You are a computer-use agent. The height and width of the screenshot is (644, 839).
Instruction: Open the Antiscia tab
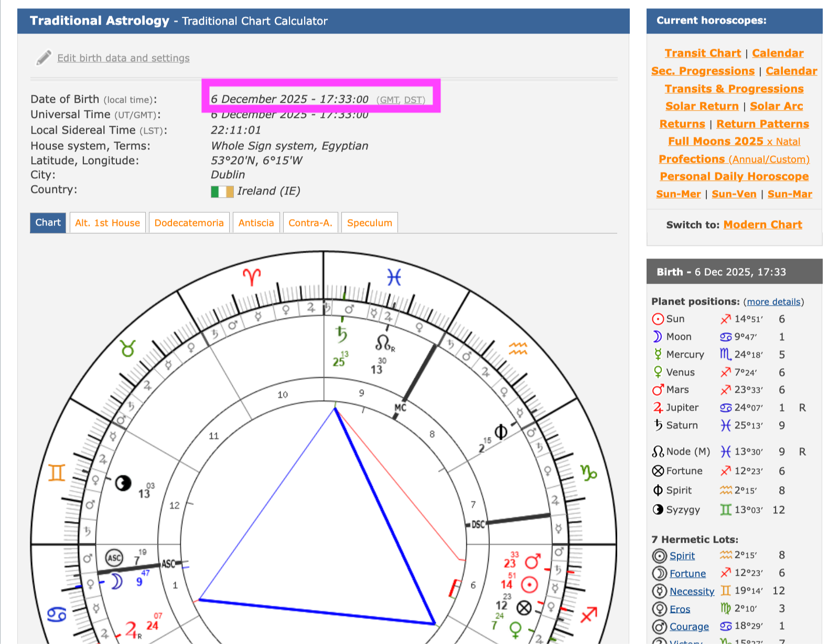[x=256, y=222]
